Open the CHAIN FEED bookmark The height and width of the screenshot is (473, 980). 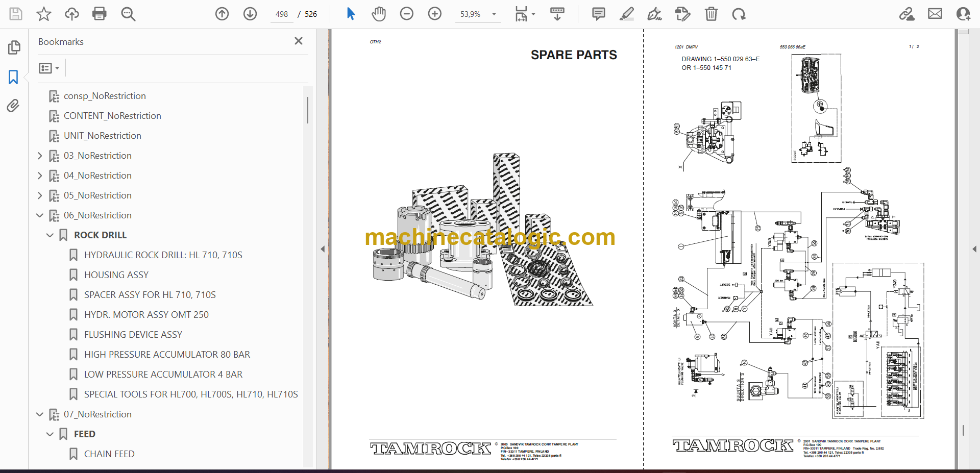pos(109,454)
